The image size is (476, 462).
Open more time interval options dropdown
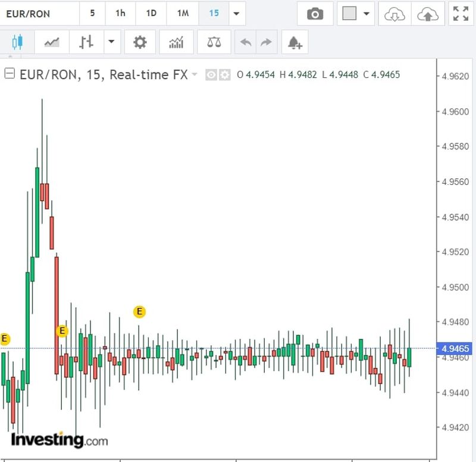pos(237,14)
